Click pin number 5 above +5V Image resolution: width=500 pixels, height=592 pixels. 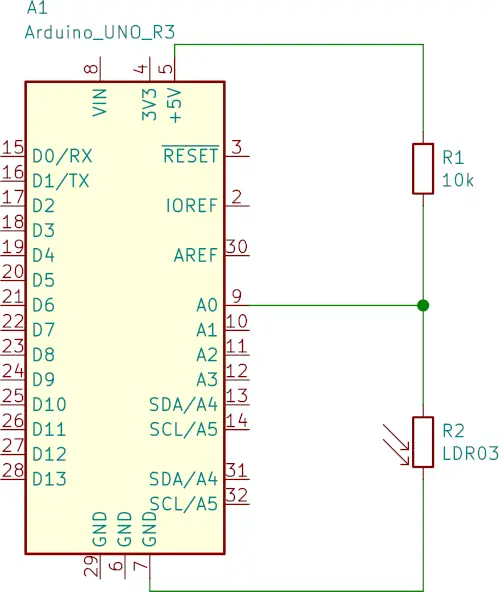(x=166, y=69)
